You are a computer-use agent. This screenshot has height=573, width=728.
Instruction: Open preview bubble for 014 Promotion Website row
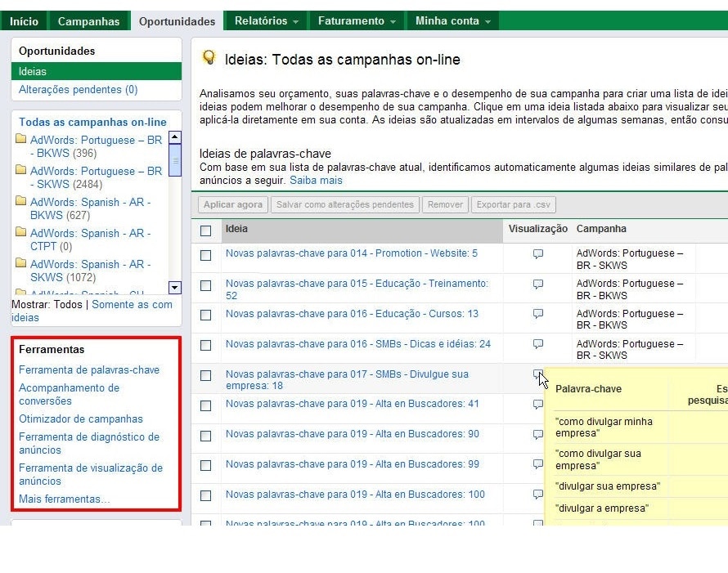click(x=538, y=254)
